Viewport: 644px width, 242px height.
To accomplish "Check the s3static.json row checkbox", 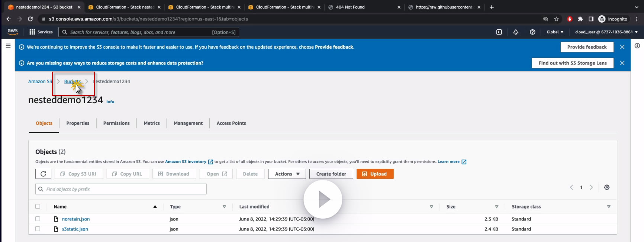I will click(x=38, y=229).
